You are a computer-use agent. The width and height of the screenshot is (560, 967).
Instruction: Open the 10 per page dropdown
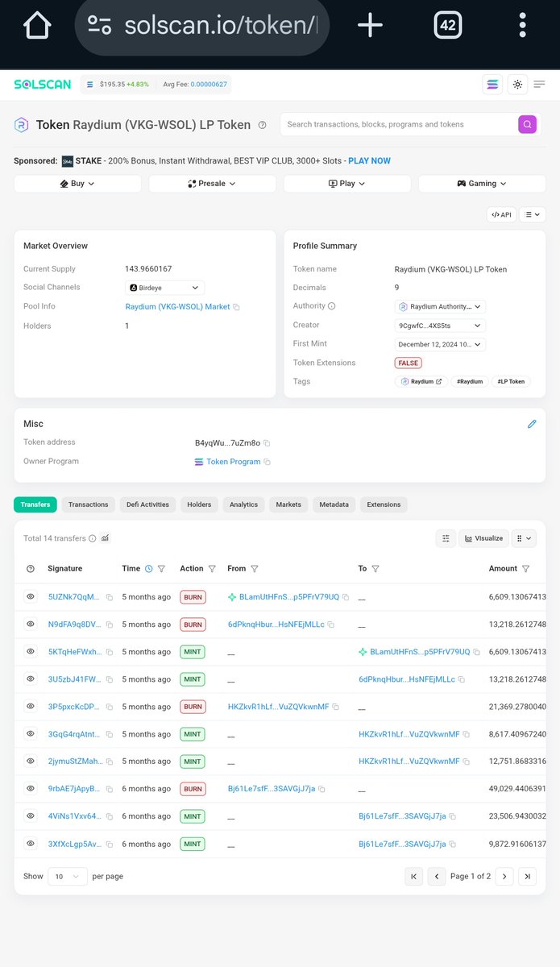tap(68, 876)
